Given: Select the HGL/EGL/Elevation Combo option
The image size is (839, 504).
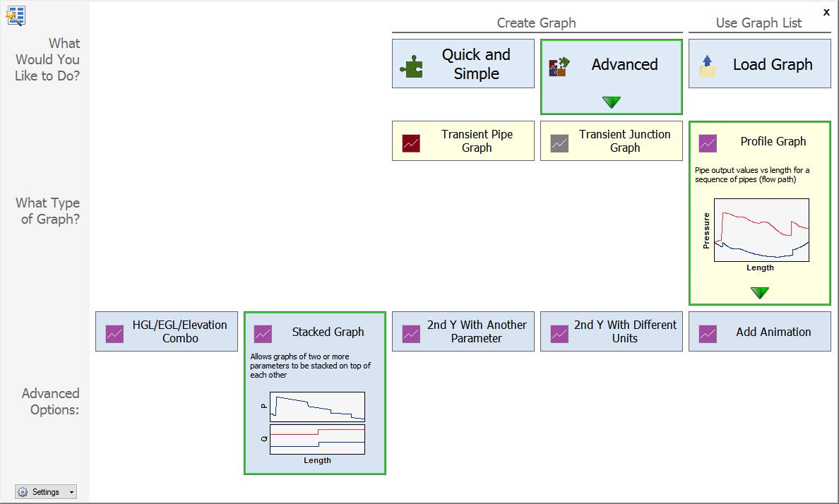Looking at the screenshot, I should [x=166, y=330].
